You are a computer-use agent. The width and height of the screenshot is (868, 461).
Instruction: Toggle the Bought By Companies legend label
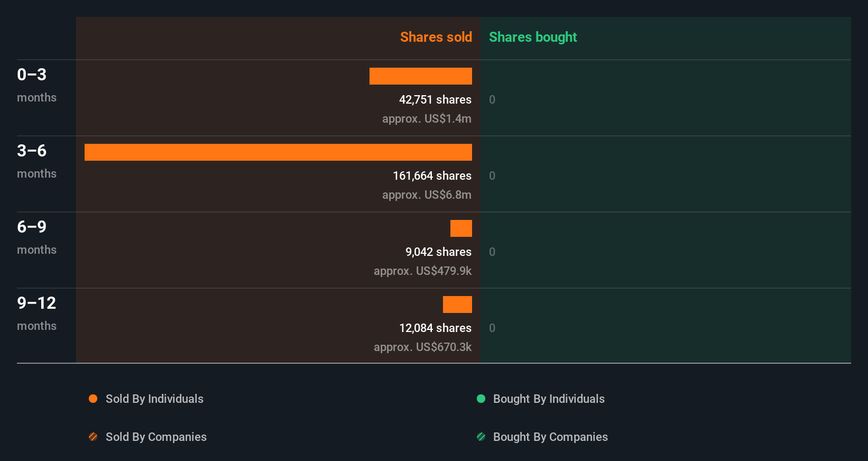[550, 437]
